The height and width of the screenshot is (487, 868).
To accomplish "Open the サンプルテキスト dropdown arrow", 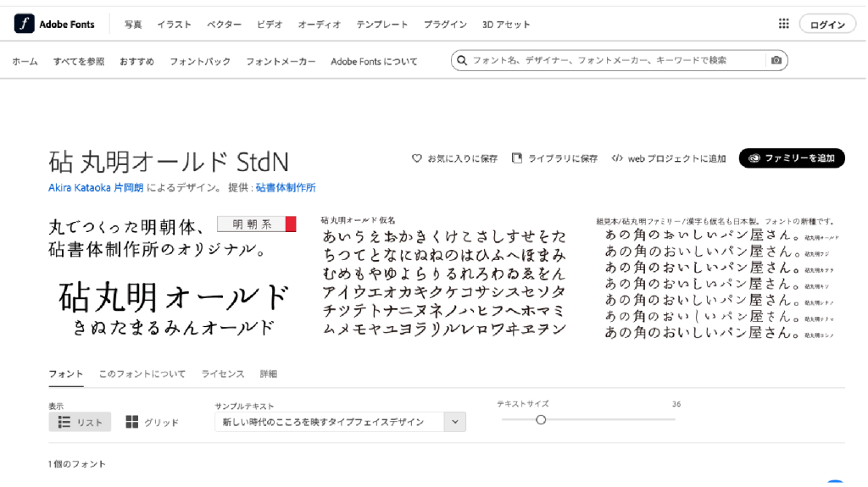I will pos(455,422).
